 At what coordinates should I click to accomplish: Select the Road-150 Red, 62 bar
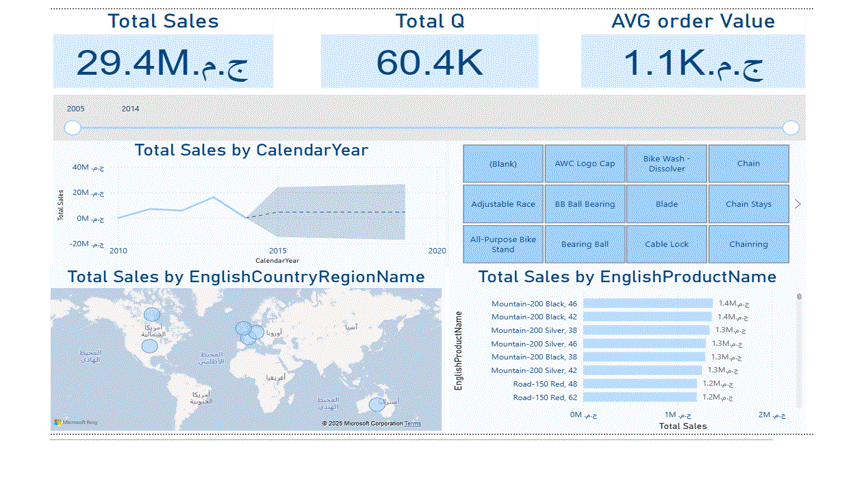[x=640, y=397]
